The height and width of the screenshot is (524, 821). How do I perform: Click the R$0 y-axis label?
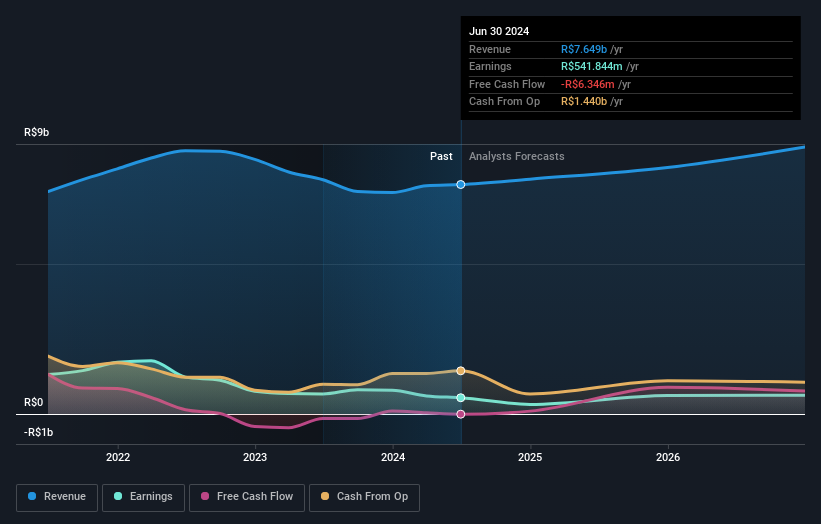(x=34, y=403)
